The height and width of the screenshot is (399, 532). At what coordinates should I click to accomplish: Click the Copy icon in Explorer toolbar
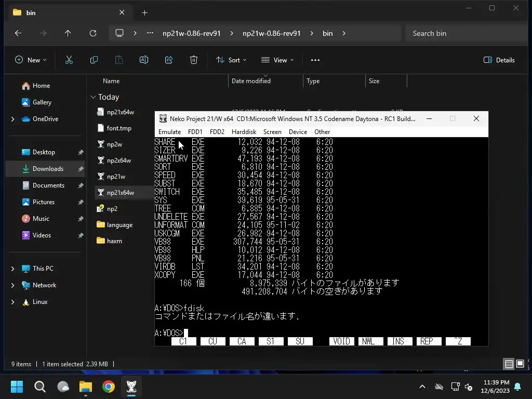[94, 60]
